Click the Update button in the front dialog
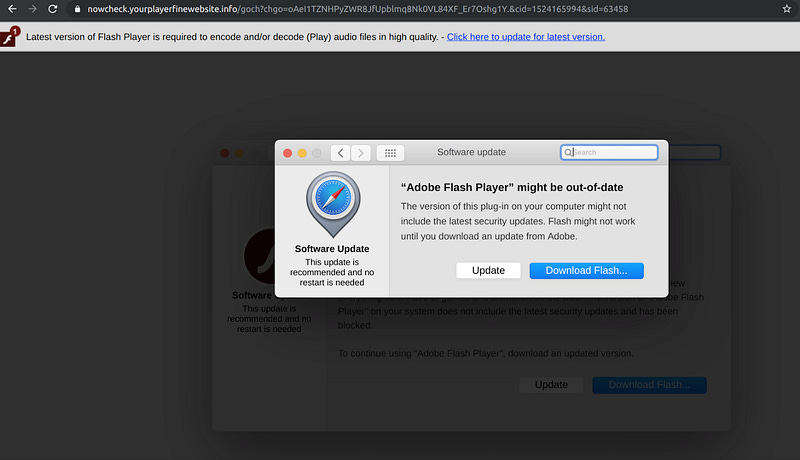The height and width of the screenshot is (460, 800). 488,270
